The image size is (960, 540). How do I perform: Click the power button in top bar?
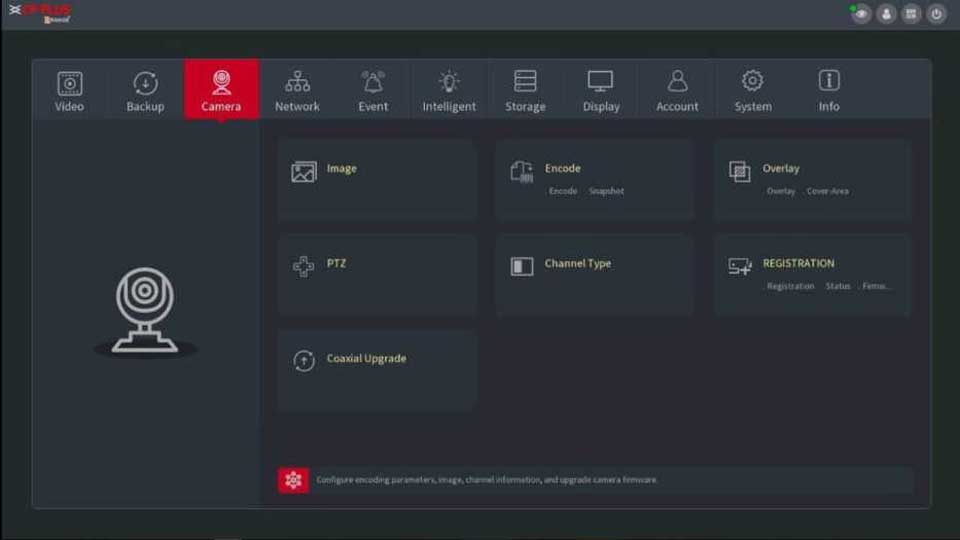[x=936, y=14]
